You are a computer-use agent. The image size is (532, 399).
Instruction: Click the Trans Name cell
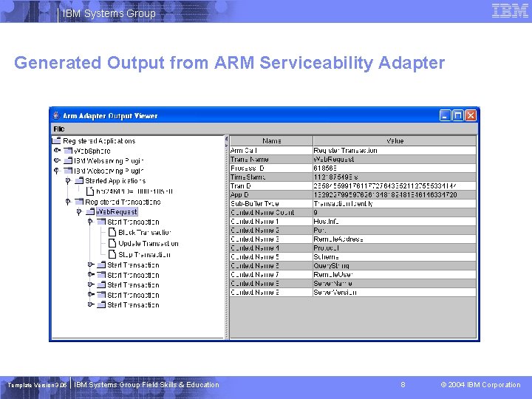pyautogui.click(x=271, y=159)
